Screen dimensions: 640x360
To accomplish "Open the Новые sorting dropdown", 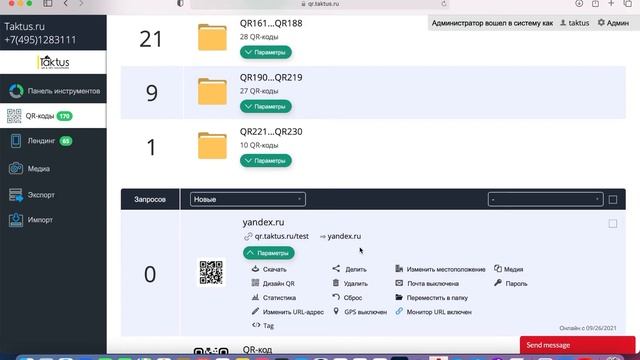I will pyautogui.click(x=248, y=199).
